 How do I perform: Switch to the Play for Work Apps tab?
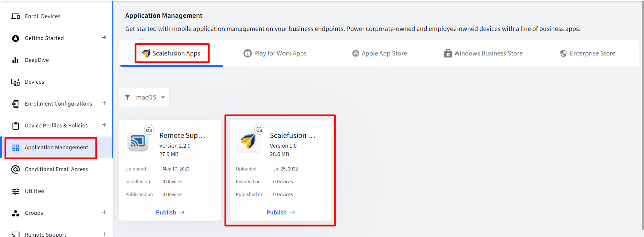click(275, 53)
